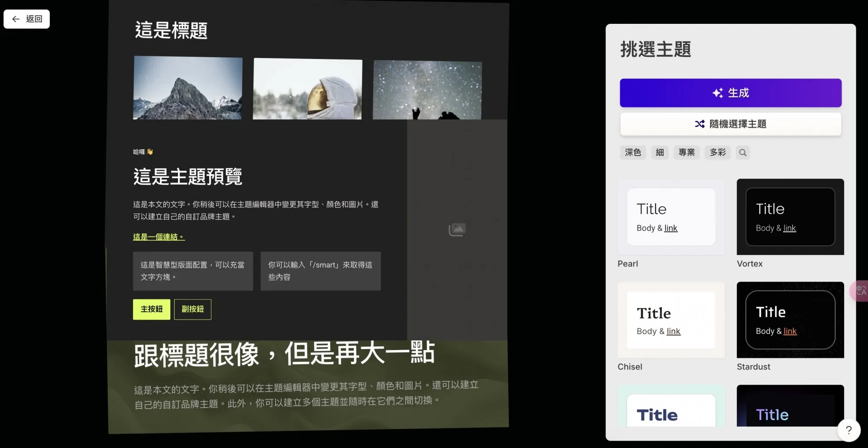Click the 挑選主題 panel title
Viewport: 868px width, 448px height.
[x=655, y=49]
